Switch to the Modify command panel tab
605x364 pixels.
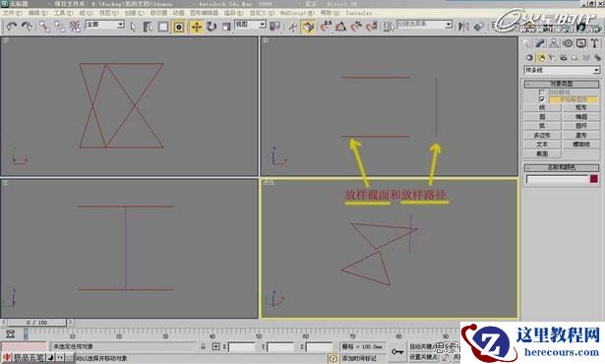point(540,43)
